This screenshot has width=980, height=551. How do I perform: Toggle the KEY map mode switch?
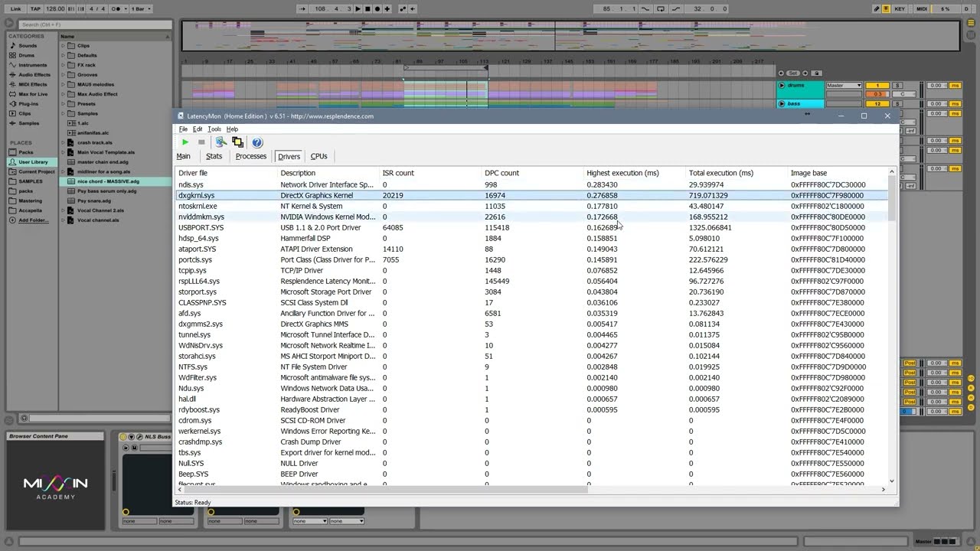(900, 9)
